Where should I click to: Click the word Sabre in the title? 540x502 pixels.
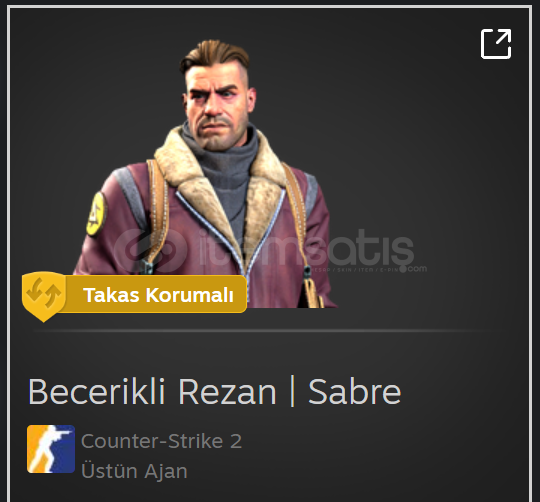[355, 392]
